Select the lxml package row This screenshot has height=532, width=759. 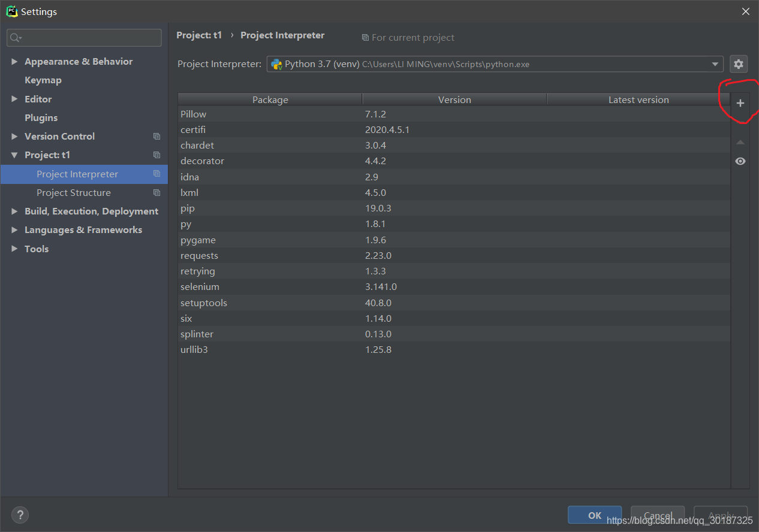click(454, 192)
